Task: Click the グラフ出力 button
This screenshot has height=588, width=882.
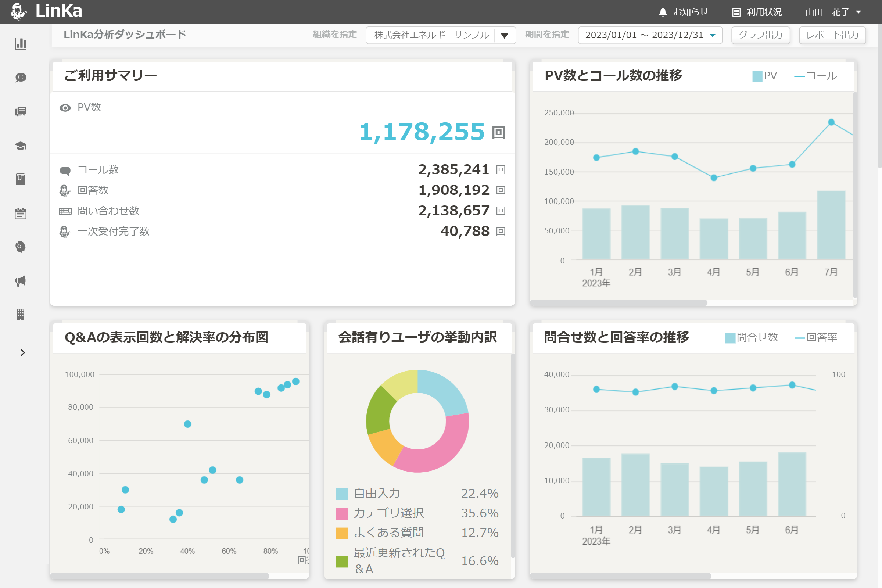Action: (x=760, y=35)
